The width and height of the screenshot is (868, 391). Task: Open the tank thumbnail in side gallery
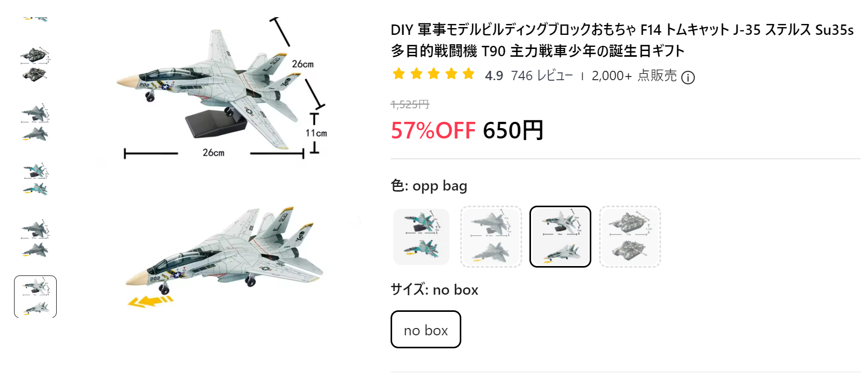pos(35,65)
